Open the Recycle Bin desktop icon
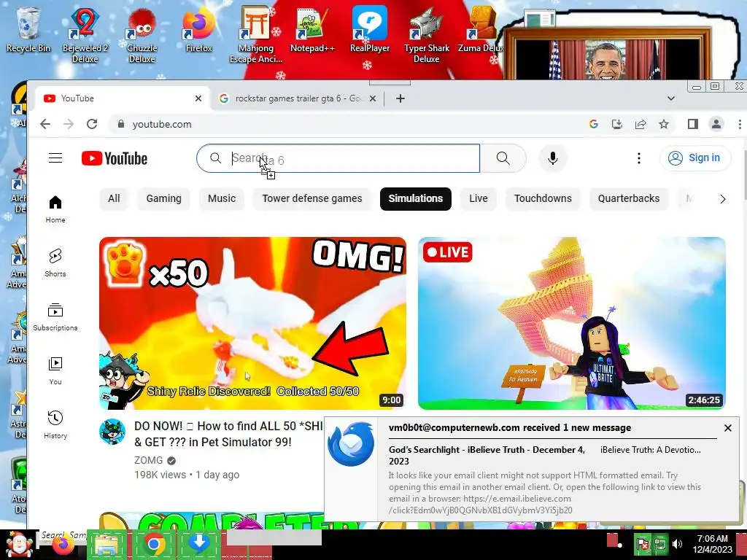Screen dimensions: 747x560 [x=28, y=28]
